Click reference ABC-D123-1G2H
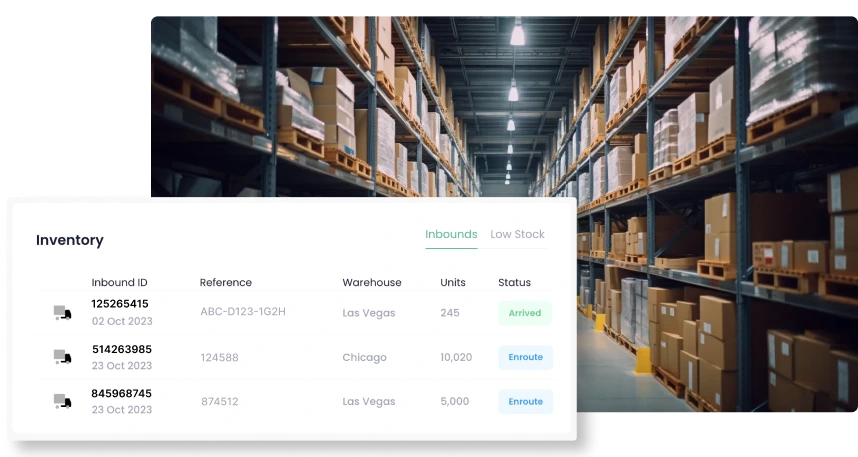The height and width of the screenshot is (457, 858). (243, 312)
